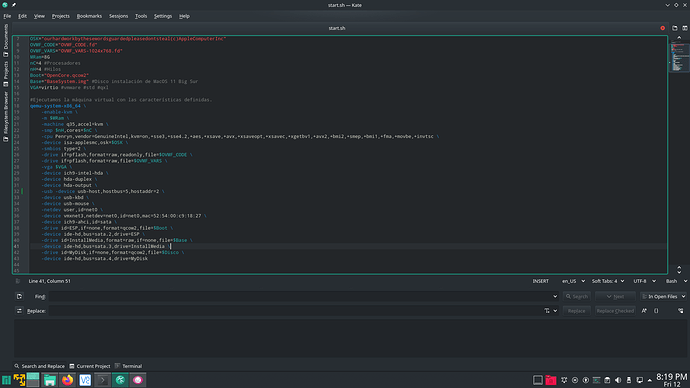Open the VB app in taskbar
This screenshot has width=690, height=388.
[x=85, y=380]
